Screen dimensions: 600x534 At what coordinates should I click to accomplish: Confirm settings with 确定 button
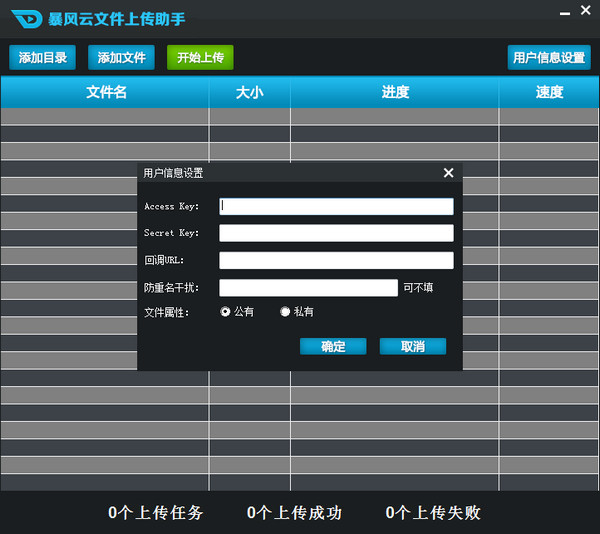[x=333, y=346]
